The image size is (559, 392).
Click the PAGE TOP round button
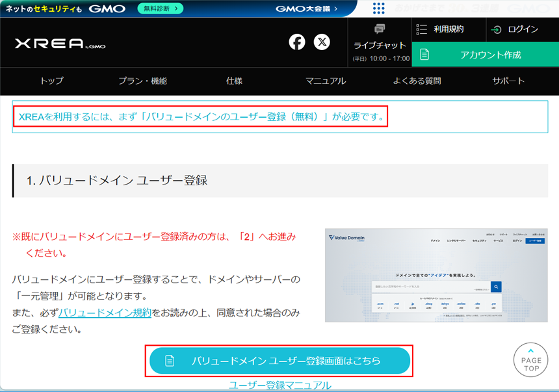(x=531, y=360)
